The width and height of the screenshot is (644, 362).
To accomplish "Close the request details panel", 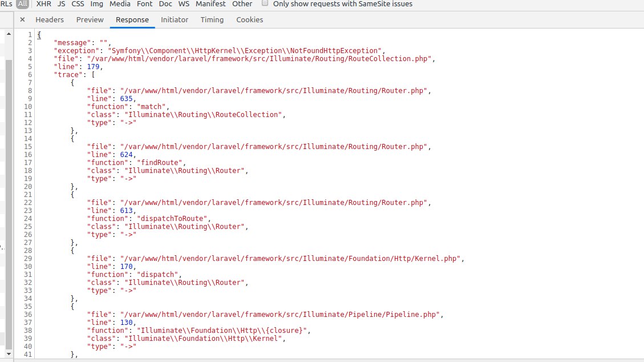I will point(23,19).
